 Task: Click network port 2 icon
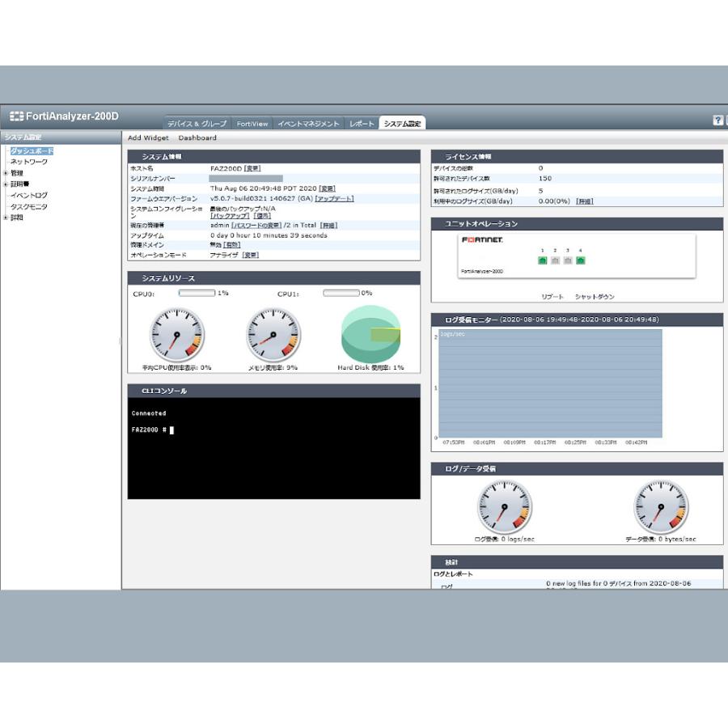click(x=555, y=260)
